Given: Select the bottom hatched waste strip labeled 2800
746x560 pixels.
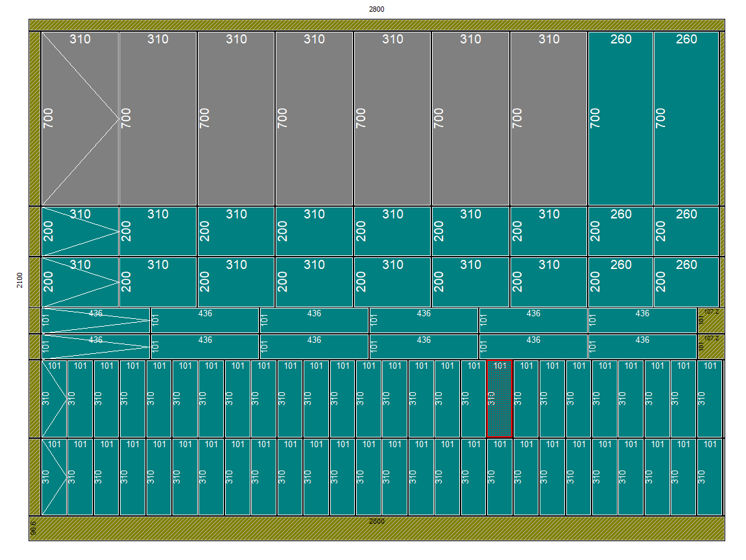Looking at the screenshot, I should (x=376, y=528).
